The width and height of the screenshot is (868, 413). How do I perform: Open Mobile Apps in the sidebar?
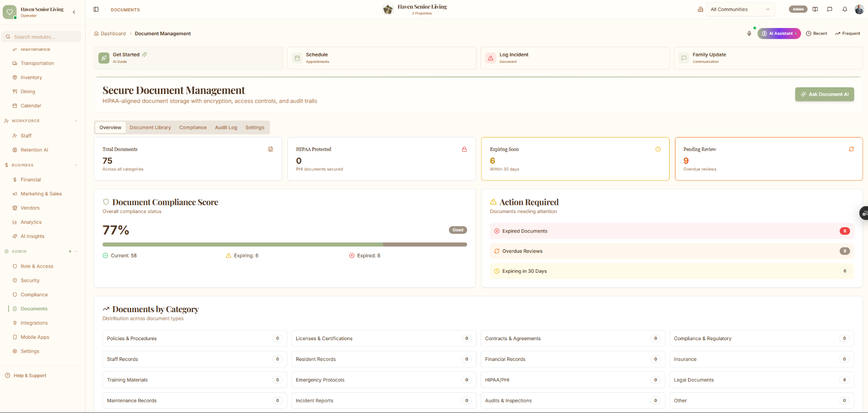[x=35, y=337]
